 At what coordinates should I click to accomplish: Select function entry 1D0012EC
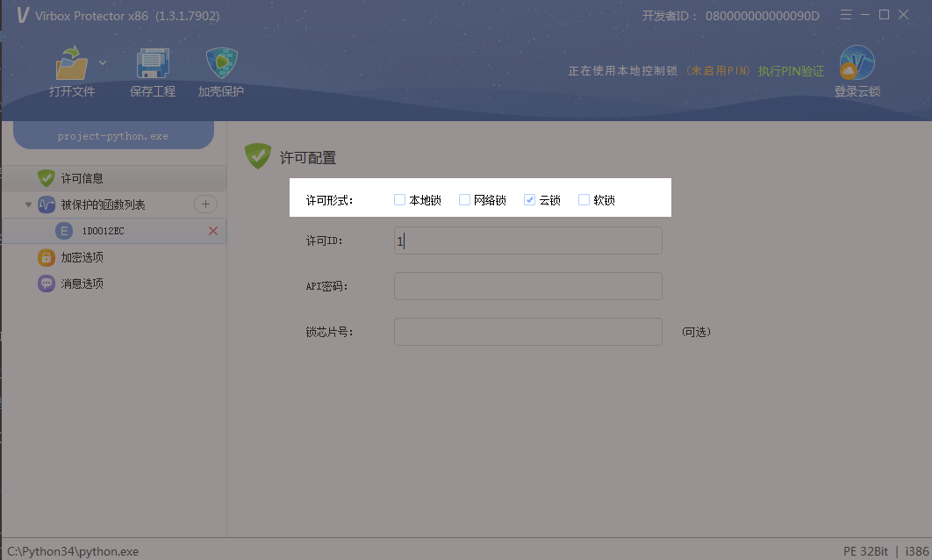pos(114,231)
